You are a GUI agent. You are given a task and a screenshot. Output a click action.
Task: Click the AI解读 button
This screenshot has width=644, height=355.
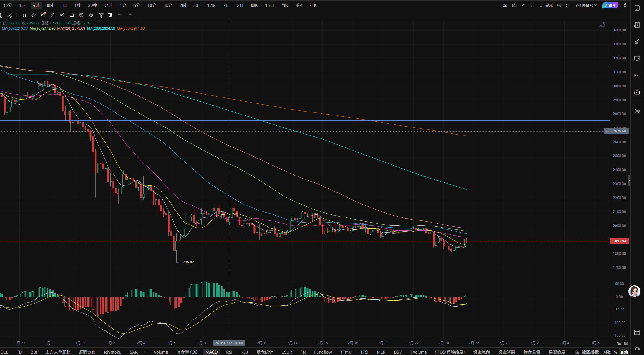(x=610, y=5)
